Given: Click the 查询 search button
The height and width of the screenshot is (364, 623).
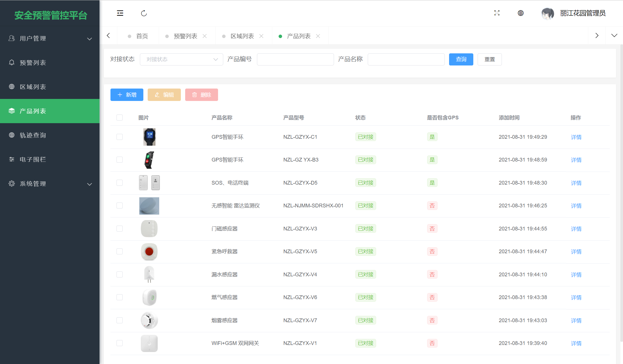Looking at the screenshot, I should coord(461,59).
